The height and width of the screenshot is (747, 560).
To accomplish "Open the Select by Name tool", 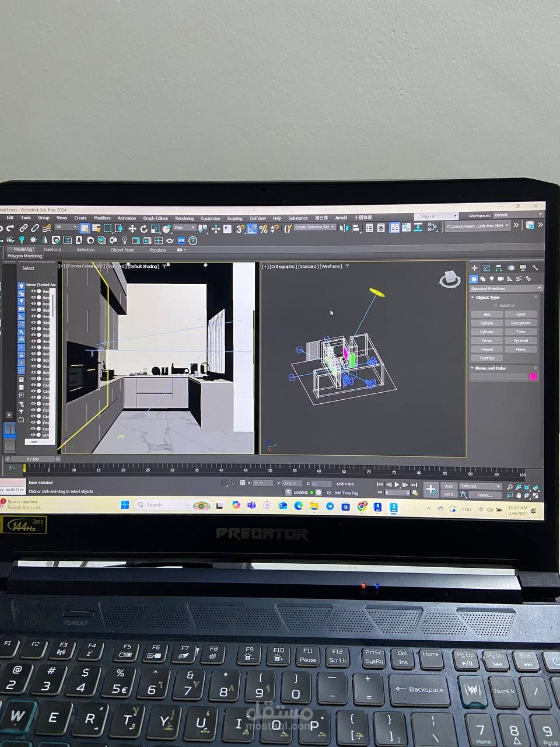I will click(x=96, y=228).
